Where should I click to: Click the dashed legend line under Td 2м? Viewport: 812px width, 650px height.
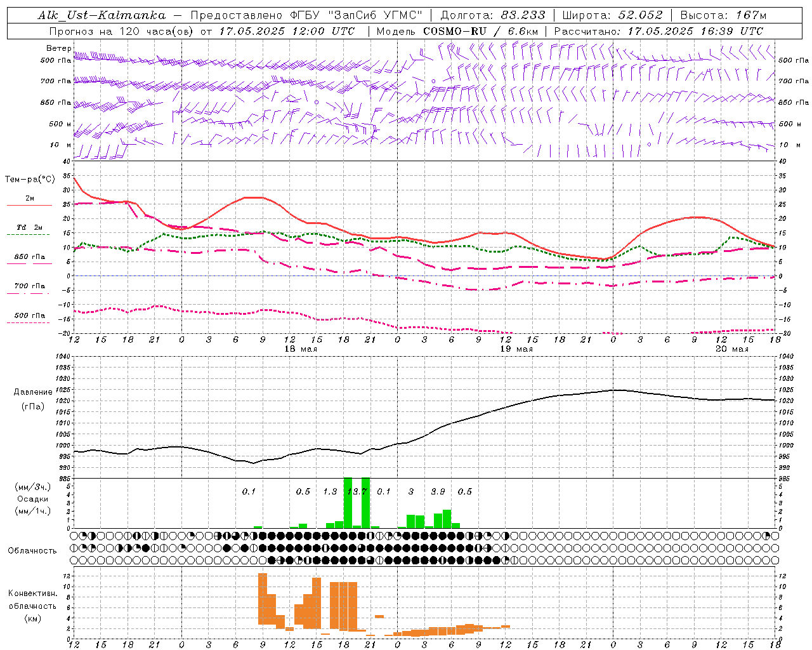pyautogui.click(x=29, y=235)
